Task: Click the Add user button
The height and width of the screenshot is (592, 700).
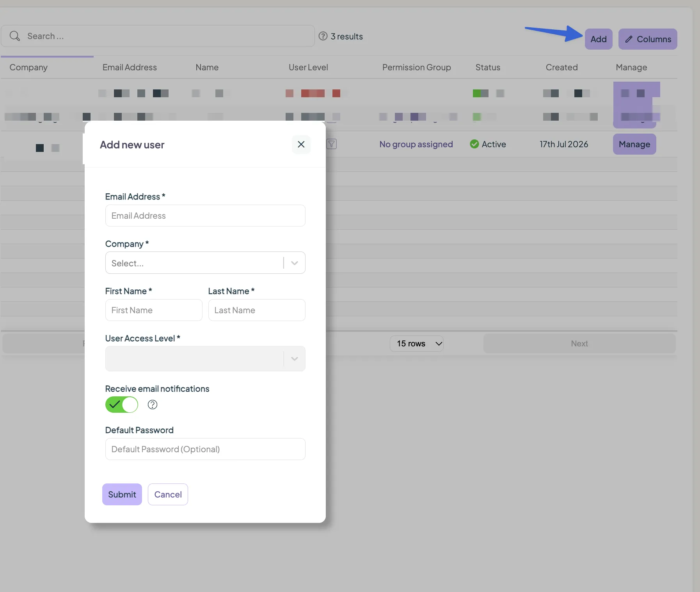Action: [599, 39]
